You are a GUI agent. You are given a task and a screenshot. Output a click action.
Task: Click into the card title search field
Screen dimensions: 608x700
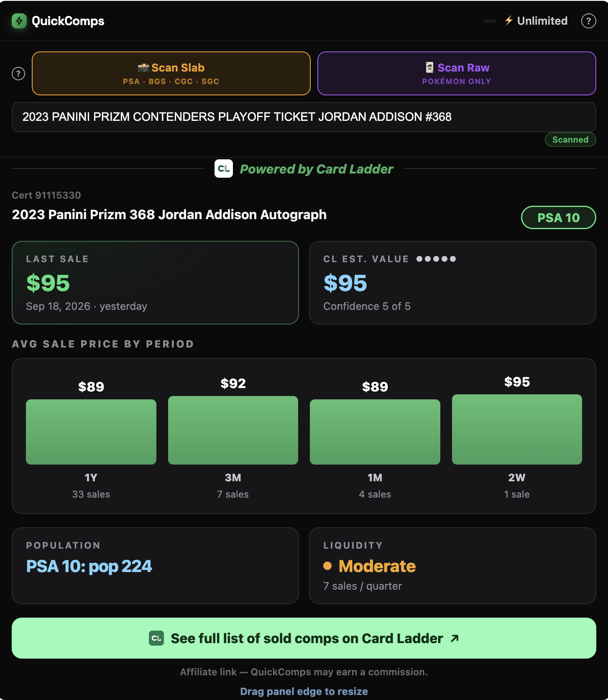[x=304, y=117]
